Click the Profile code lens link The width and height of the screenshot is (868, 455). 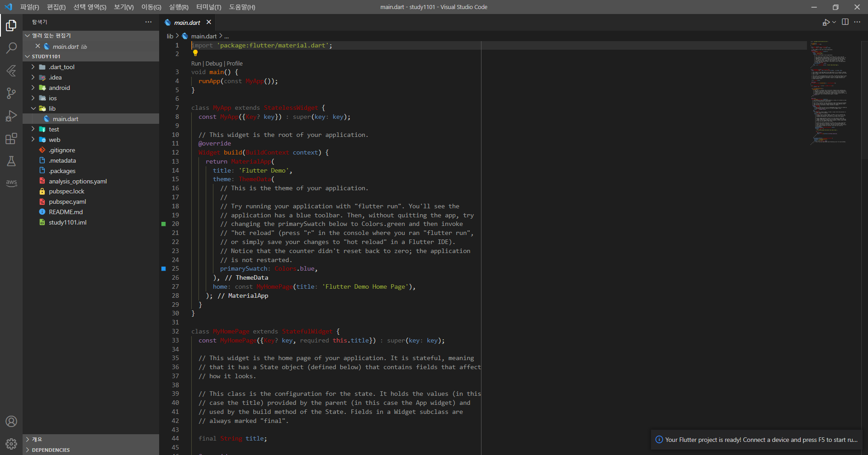point(235,64)
